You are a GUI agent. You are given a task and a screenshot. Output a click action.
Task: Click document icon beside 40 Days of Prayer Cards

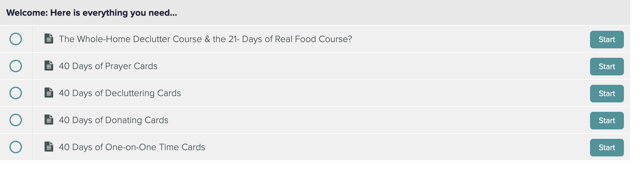[49, 66]
